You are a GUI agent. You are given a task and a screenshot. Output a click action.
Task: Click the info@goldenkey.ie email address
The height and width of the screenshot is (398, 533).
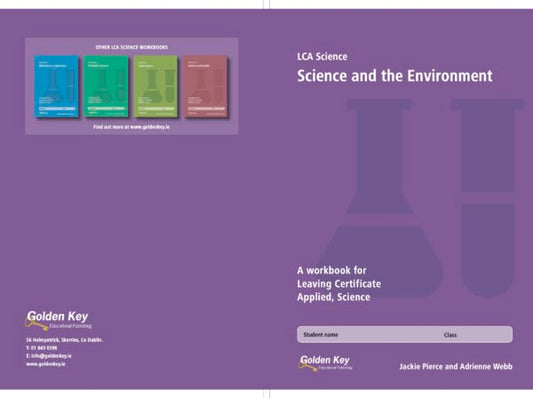[x=51, y=356]
